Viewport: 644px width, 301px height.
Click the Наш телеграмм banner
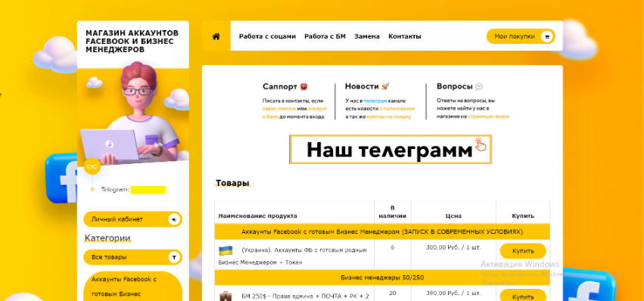(390, 150)
